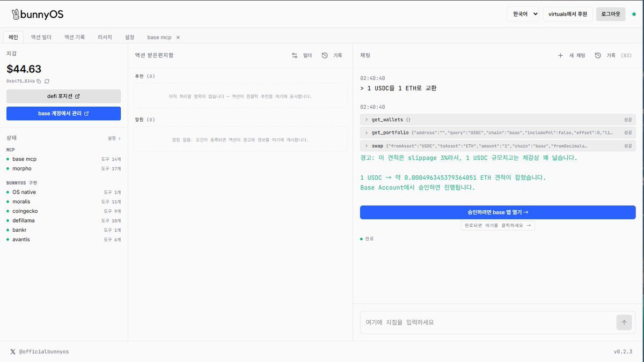Switch to the 액션 빌더 tab
644x362 pixels.
[x=41, y=37]
